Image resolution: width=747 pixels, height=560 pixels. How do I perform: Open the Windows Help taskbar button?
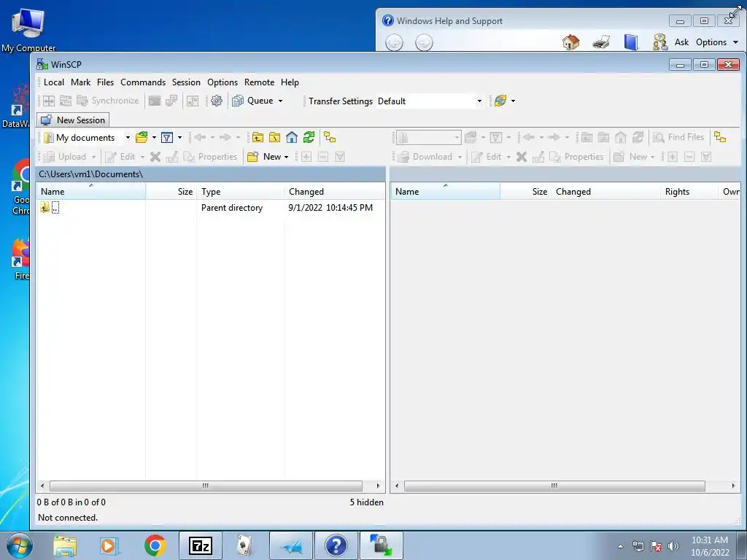pyautogui.click(x=336, y=545)
